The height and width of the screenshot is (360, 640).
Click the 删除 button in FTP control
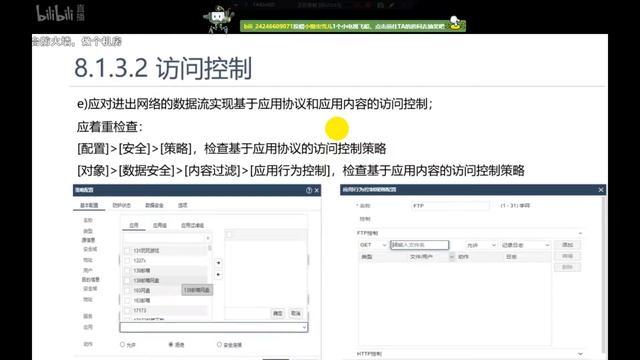[567, 267]
